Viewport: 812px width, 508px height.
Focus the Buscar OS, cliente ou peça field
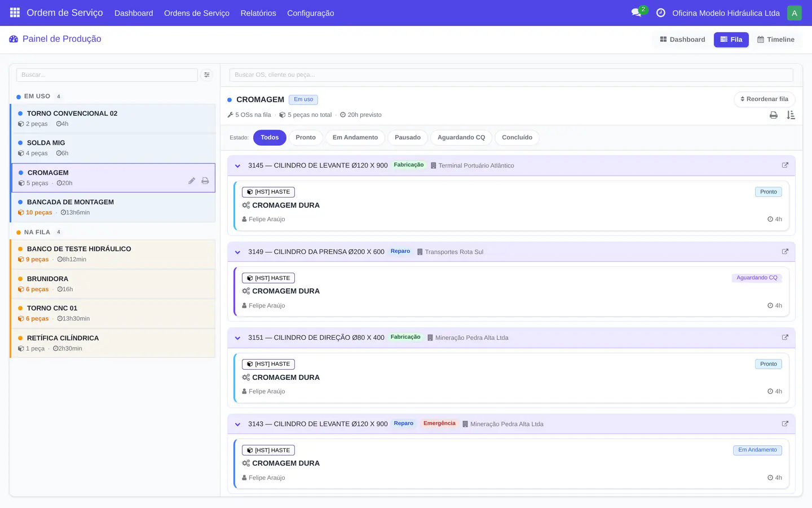(x=511, y=75)
